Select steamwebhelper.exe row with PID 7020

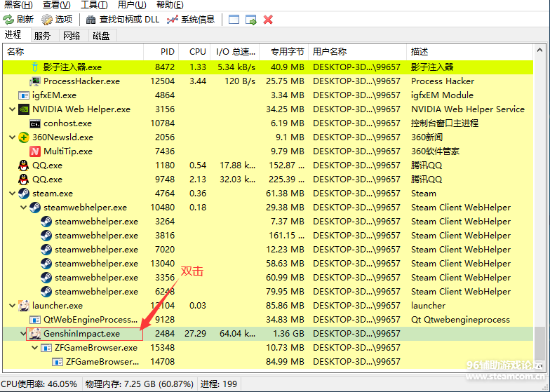coord(268,250)
